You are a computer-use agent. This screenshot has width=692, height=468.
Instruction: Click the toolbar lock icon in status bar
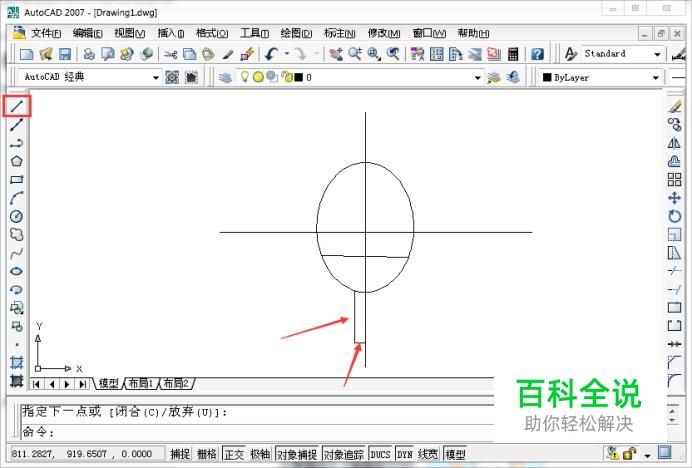629,453
